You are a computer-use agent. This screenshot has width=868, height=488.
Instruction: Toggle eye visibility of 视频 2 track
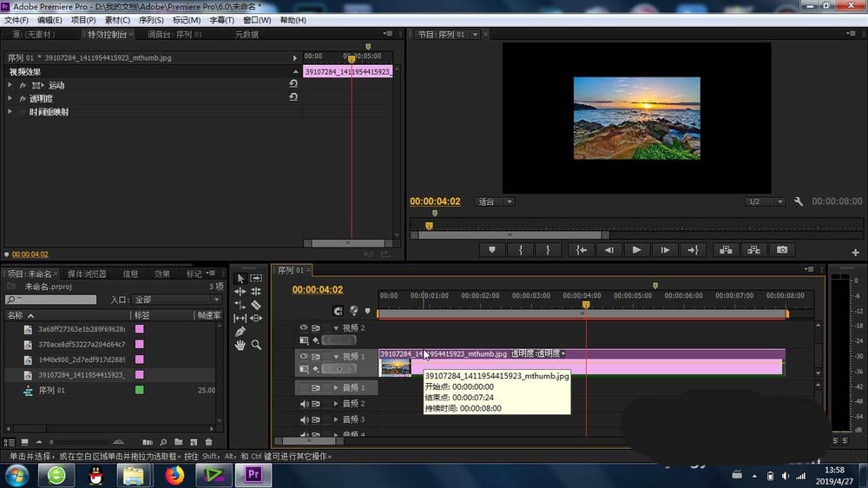coord(303,328)
